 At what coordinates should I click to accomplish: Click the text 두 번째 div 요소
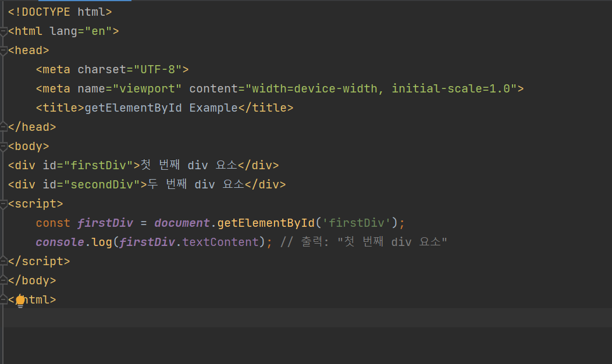196,184
